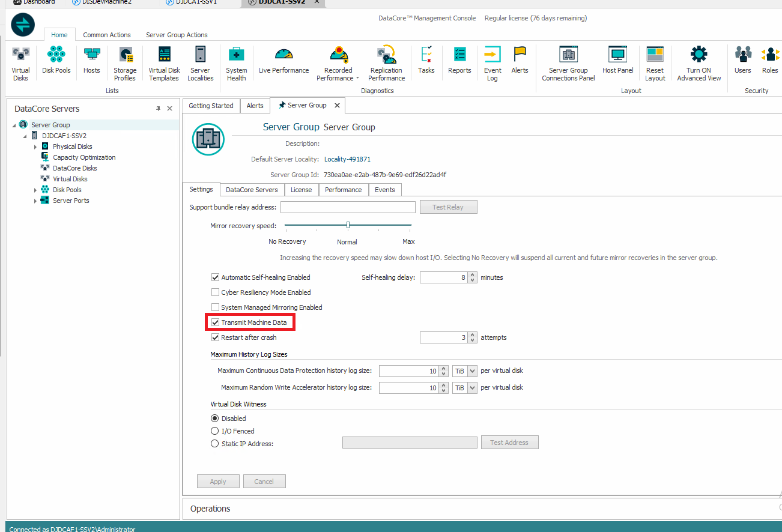
Task: Expand the Physical Disks tree node
Action: click(35, 147)
